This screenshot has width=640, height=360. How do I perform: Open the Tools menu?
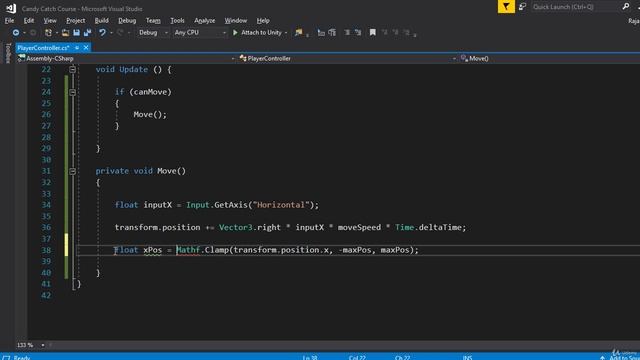[x=177, y=20]
